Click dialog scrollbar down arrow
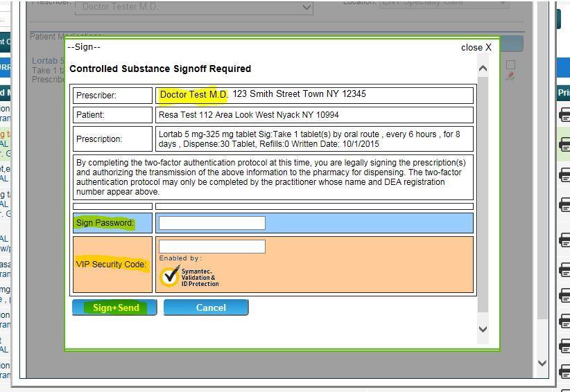The height and width of the screenshot is (392, 570). click(x=483, y=329)
